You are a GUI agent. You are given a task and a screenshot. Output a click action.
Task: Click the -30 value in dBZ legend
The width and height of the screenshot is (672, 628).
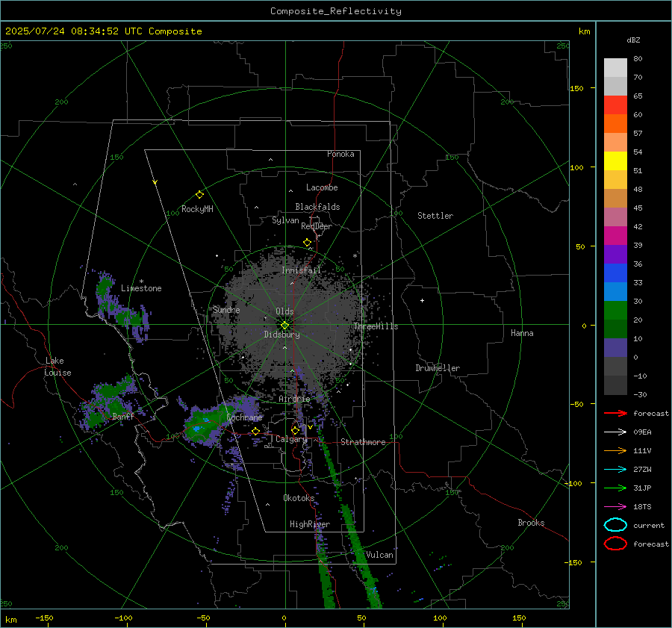(x=640, y=394)
